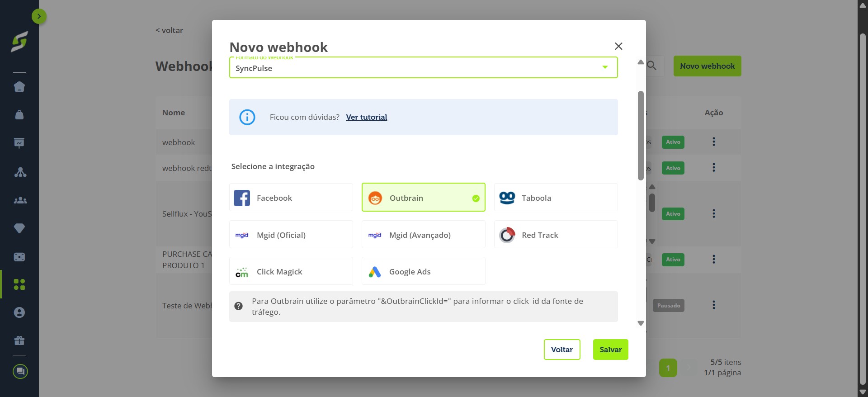Select the Taboola integration
868x397 pixels.
coord(556,197)
